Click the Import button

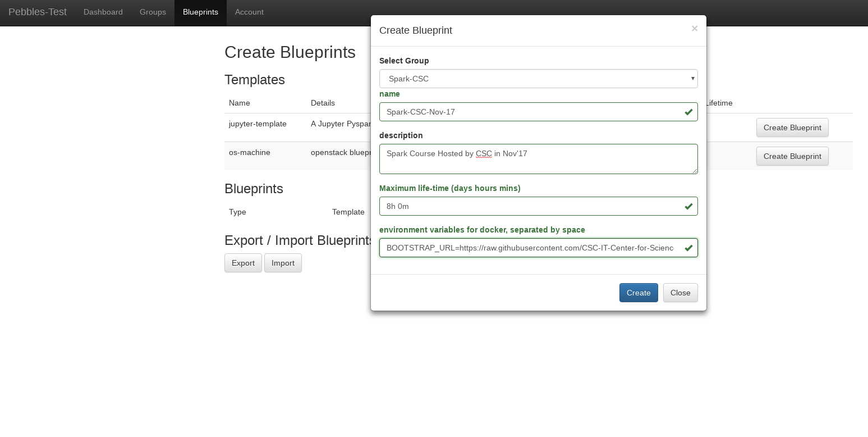coord(283,263)
